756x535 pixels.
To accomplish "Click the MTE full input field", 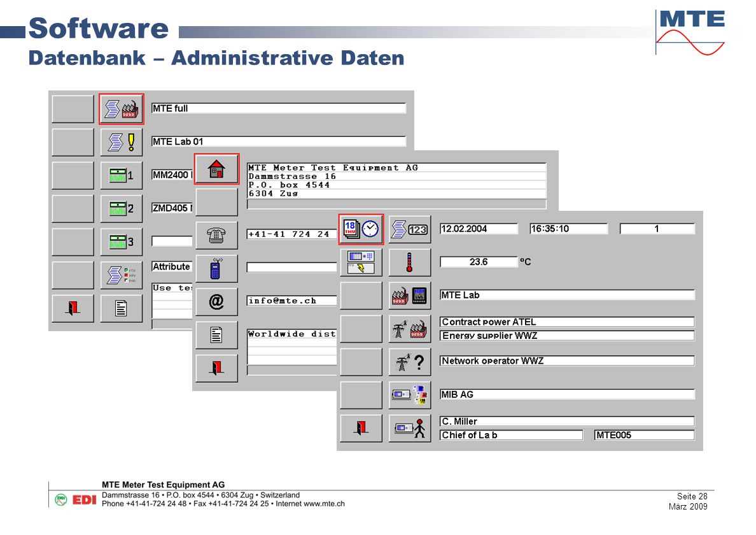I will [279, 108].
